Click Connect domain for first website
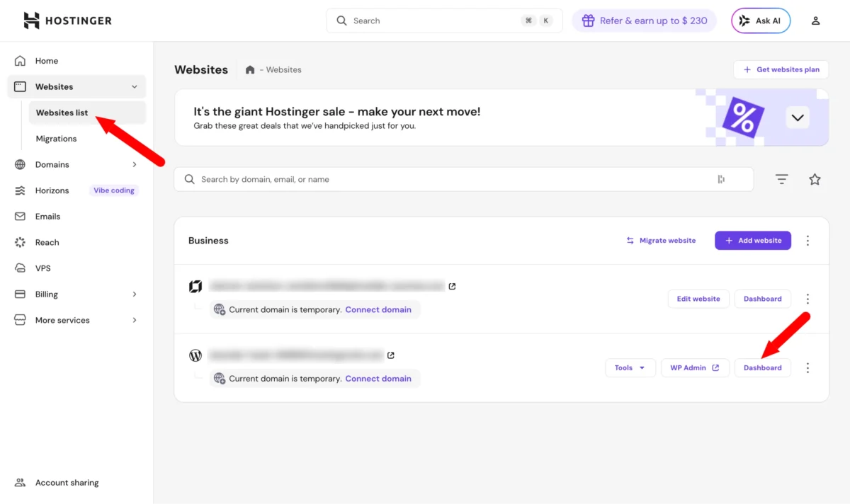 pyautogui.click(x=378, y=309)
